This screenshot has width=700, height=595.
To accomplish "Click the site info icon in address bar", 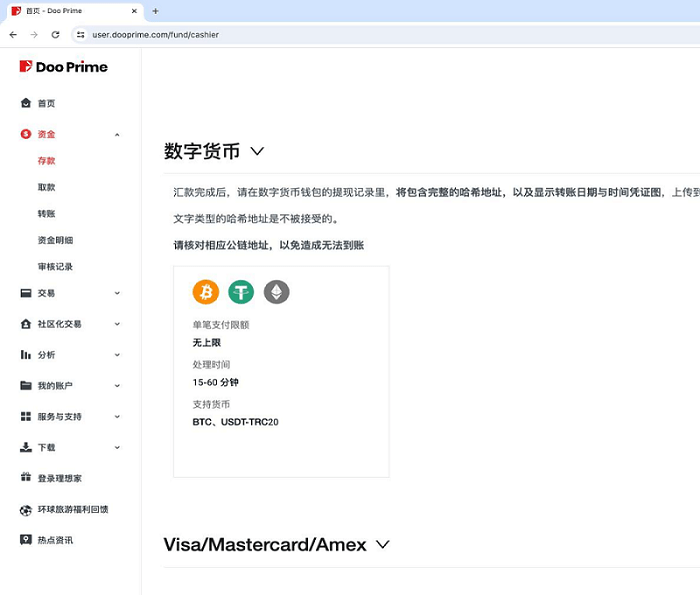I will [80, 35].
